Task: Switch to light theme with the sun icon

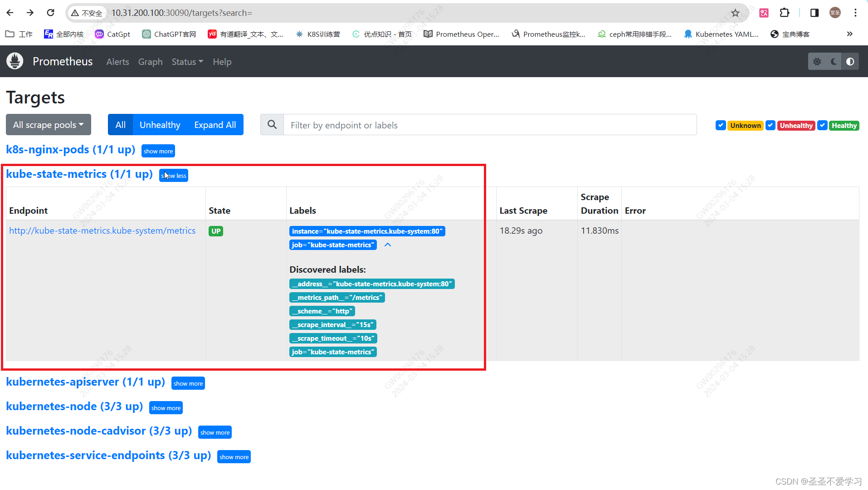Action: (817, 61)
